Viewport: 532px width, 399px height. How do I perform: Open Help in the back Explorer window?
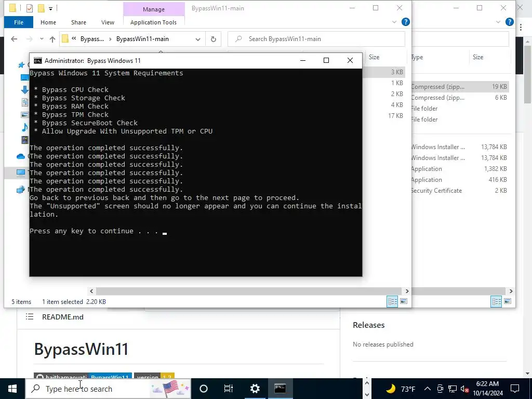509,22
